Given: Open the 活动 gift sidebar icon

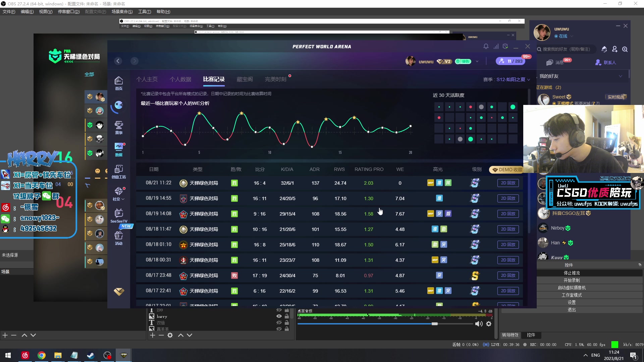Looking at the screenshot, I should (119, 238).
